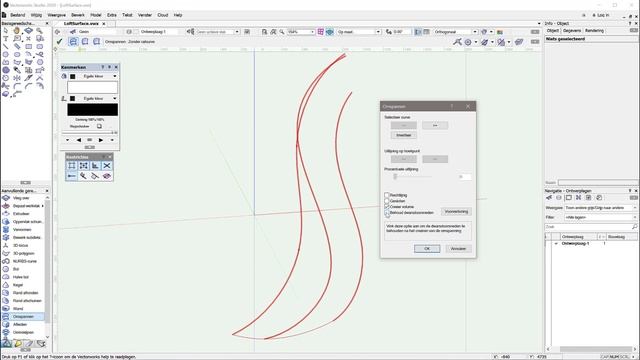Image resolution: width=640 pixels, height=360 pixels.
Task: Toggle snap to working plane in Kleefrichten palette
Action: [x=107, y=176]
